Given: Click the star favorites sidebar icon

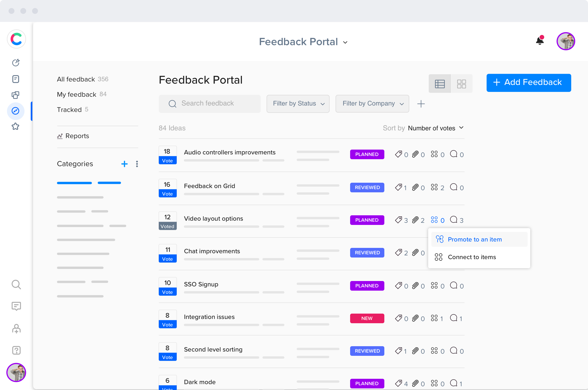Looking at the screenshot, I should tap(16, 126).
